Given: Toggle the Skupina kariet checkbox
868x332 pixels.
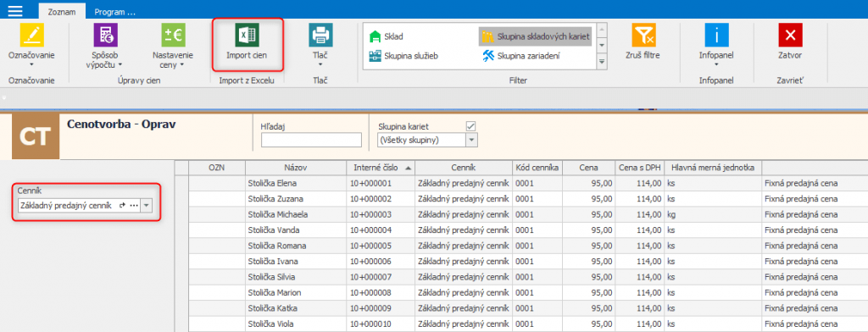Looking at the screenshot, I should click(471, 127).
